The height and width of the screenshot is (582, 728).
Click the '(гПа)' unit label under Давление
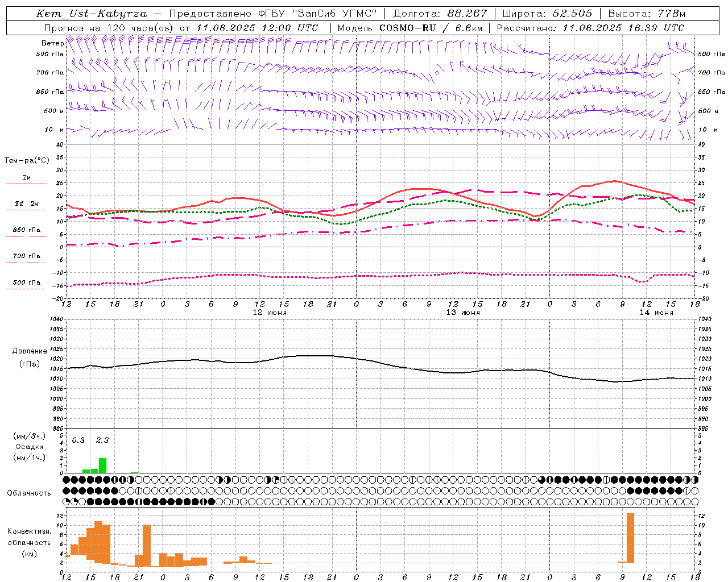(30, 364)
